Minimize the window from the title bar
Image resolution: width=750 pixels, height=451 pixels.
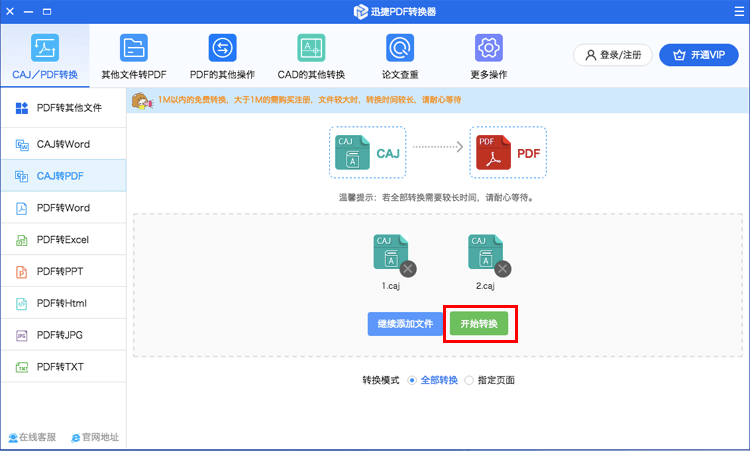(x=28, y=11)
